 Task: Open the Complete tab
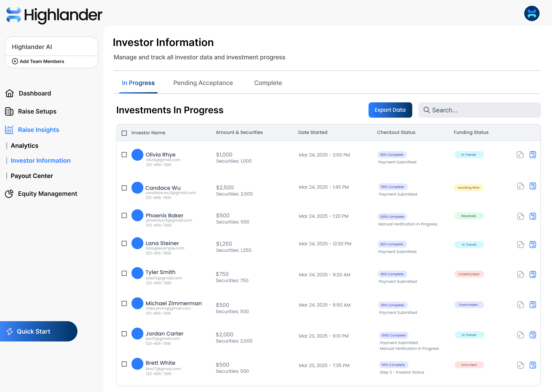268,83
